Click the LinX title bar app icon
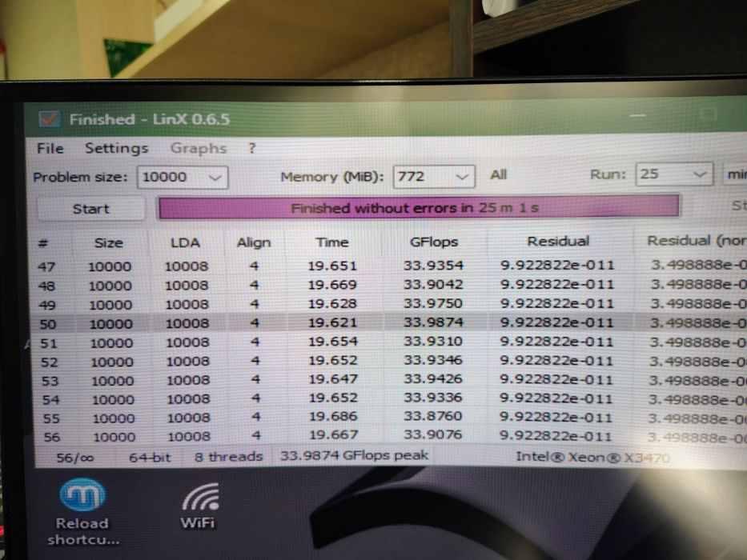The height and width of the screenshot is (560, 747). tap(50, 119)
